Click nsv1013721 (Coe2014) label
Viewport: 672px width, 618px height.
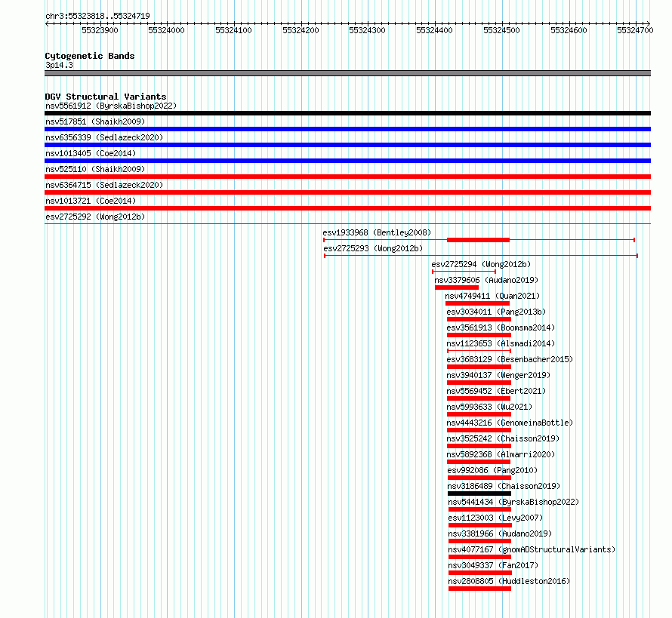91,201
